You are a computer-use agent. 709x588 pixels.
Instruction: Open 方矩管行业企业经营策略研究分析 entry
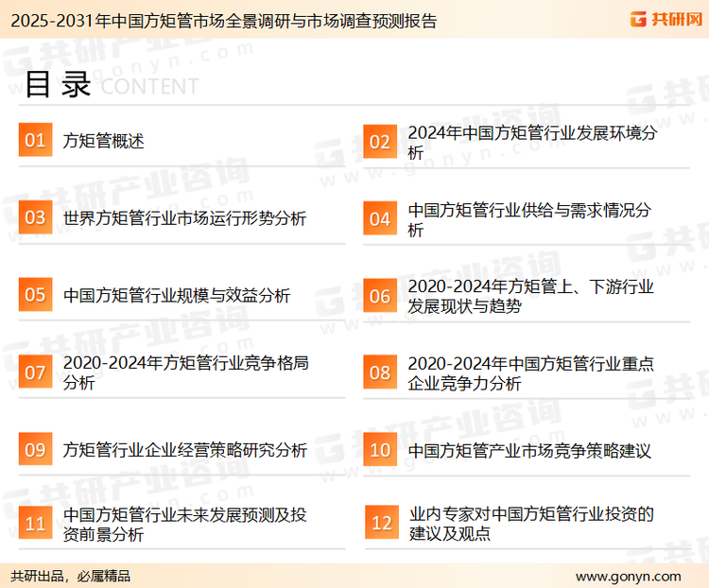184,450
